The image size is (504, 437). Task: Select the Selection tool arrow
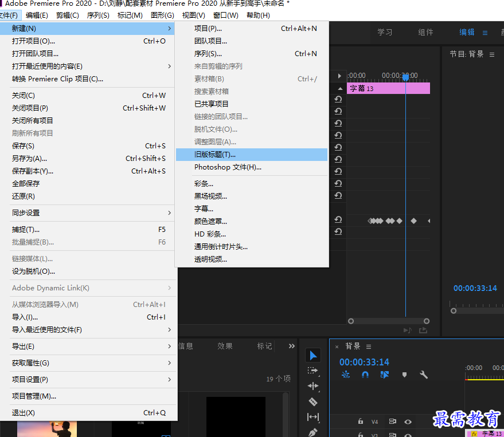[x=312, y=356]
